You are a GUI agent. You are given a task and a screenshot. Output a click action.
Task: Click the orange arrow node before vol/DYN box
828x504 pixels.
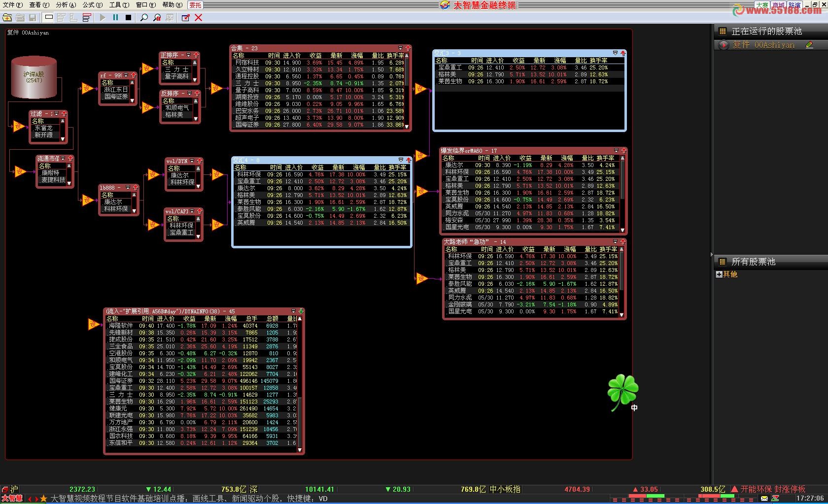(153, 174)
